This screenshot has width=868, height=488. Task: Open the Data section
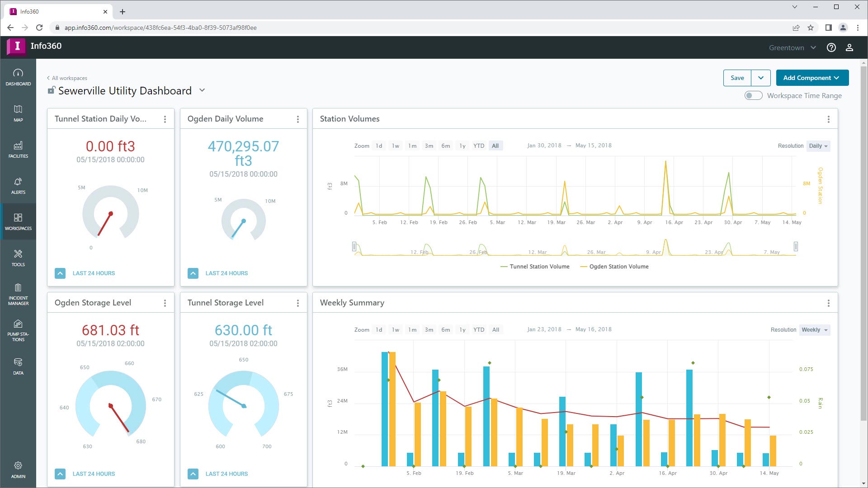18,366
